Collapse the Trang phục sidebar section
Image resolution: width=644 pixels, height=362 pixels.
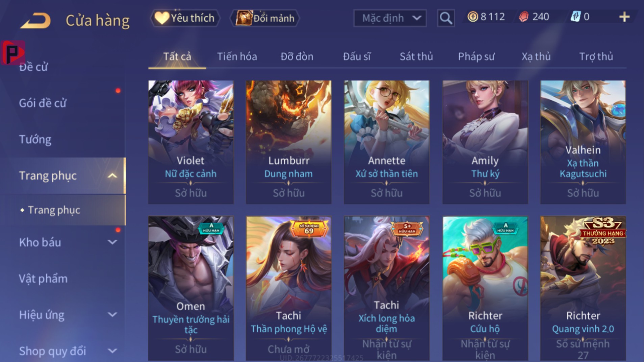(x=112, y=176)
